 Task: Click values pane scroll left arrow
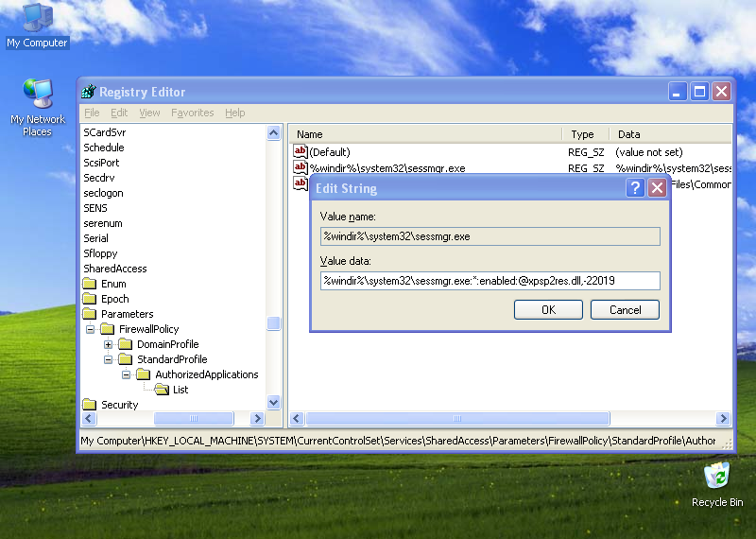(x=297, y=418)
